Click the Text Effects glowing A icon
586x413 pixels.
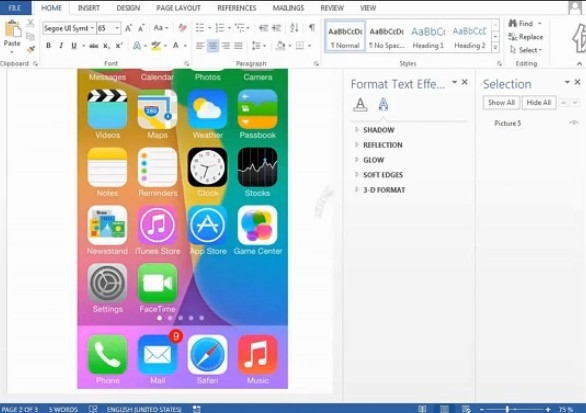tap(137, 46)
